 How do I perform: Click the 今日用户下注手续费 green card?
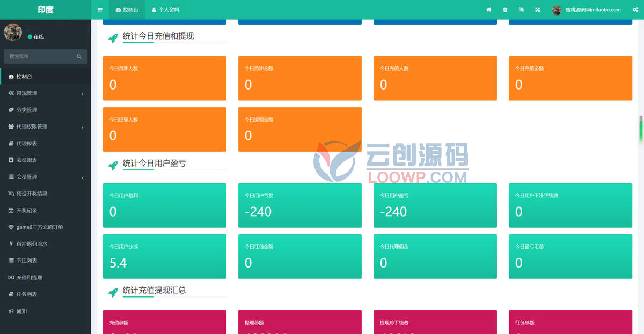pos(570,205)
